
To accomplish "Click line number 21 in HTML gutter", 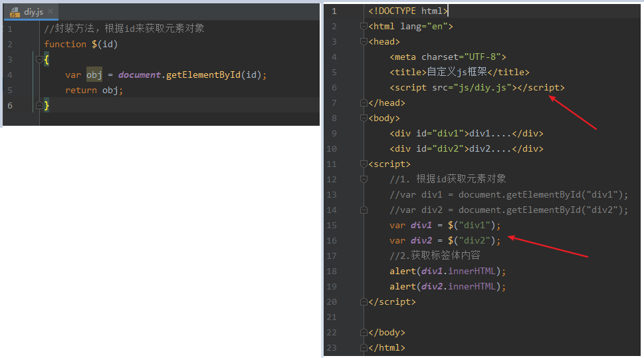I will coord(332,317).
